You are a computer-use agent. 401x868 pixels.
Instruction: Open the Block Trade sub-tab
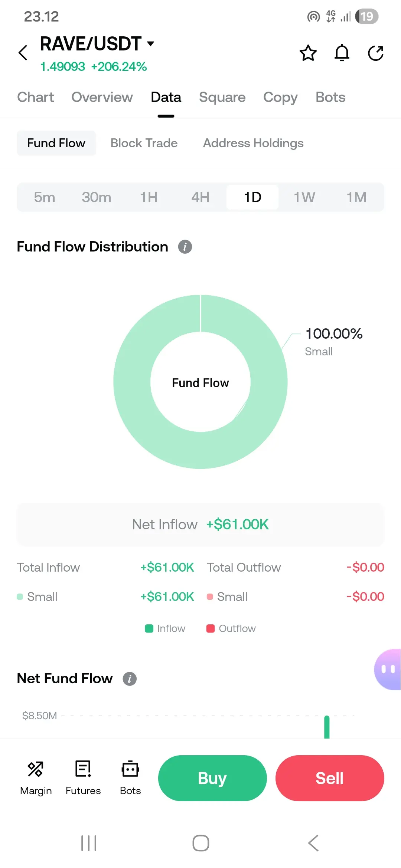[x=144, y=143]
